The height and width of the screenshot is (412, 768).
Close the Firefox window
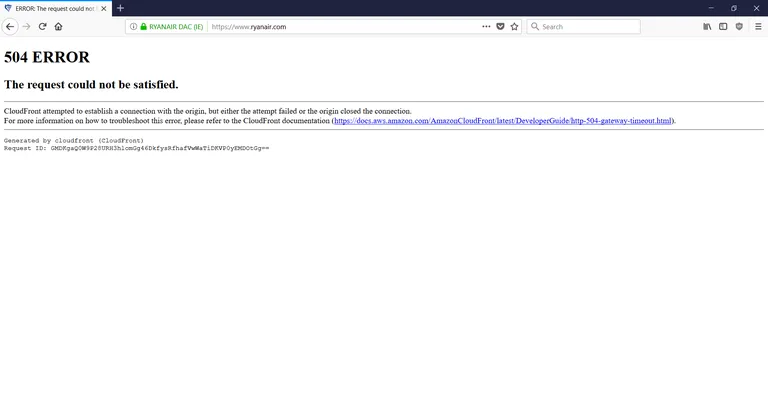(756, 8)
